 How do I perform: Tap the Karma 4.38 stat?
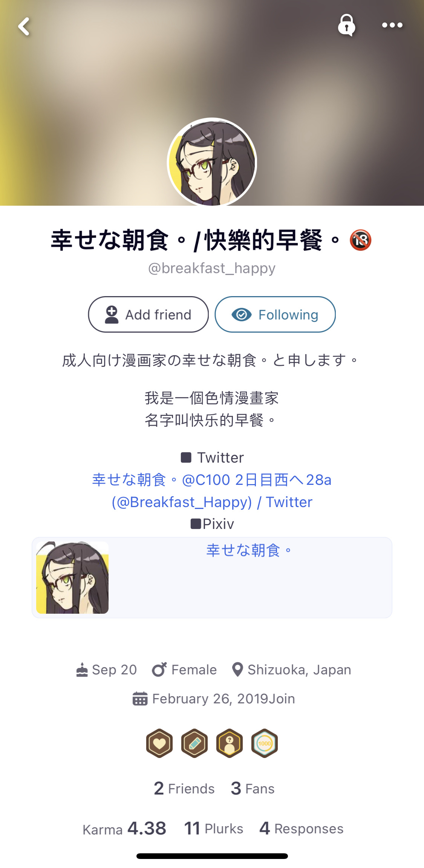coord(124,828)
